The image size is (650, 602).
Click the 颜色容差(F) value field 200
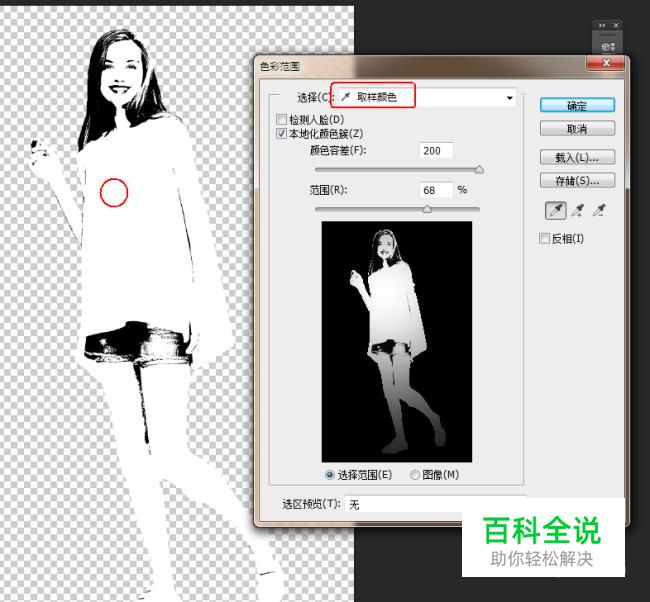click(436, 150)
